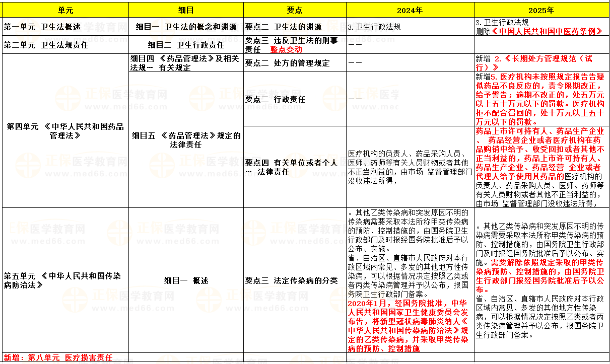610x364 pixels.
Task: Click the 细目五 《药品管理法》规定的法律责任 cell
Action: [x=186, y=140]
